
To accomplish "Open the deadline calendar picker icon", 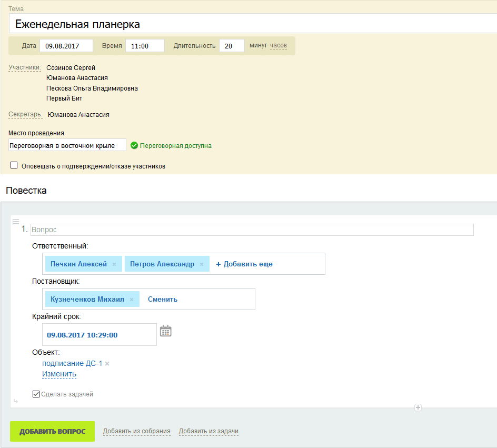I will point(166,331).
